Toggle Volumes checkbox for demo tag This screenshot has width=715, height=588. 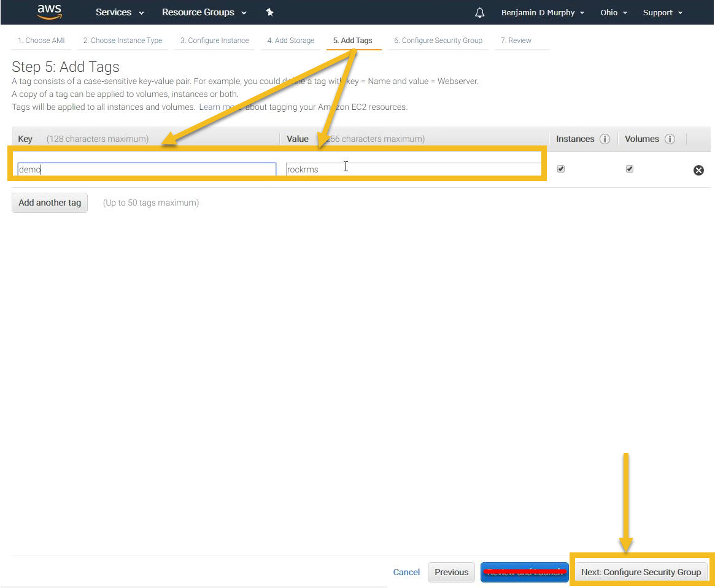(629, 169)
